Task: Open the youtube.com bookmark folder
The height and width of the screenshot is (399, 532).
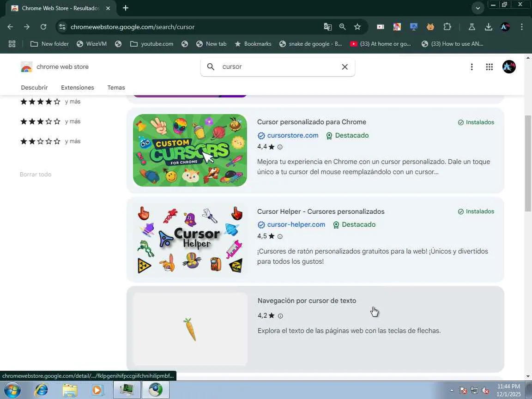Action: [x=151, y=44]
